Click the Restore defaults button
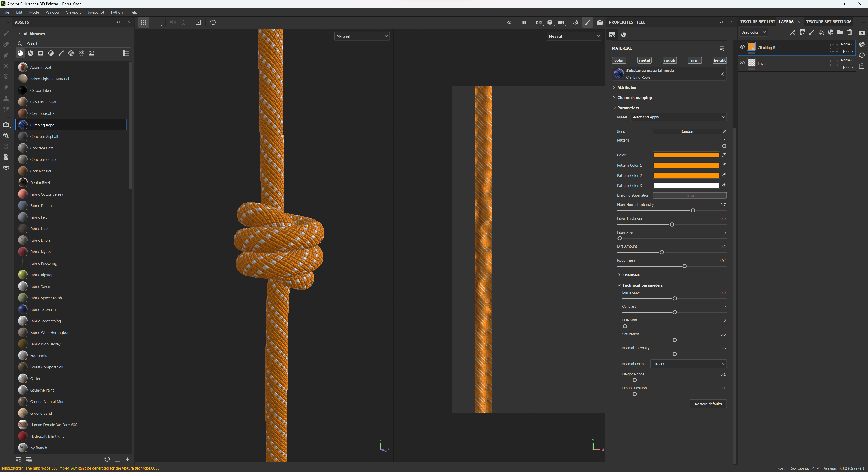The image size is (868, 472). [708, 404]
